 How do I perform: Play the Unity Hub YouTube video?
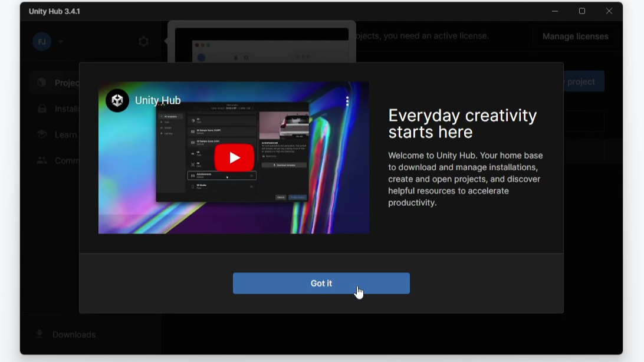[x=234, y=157]
